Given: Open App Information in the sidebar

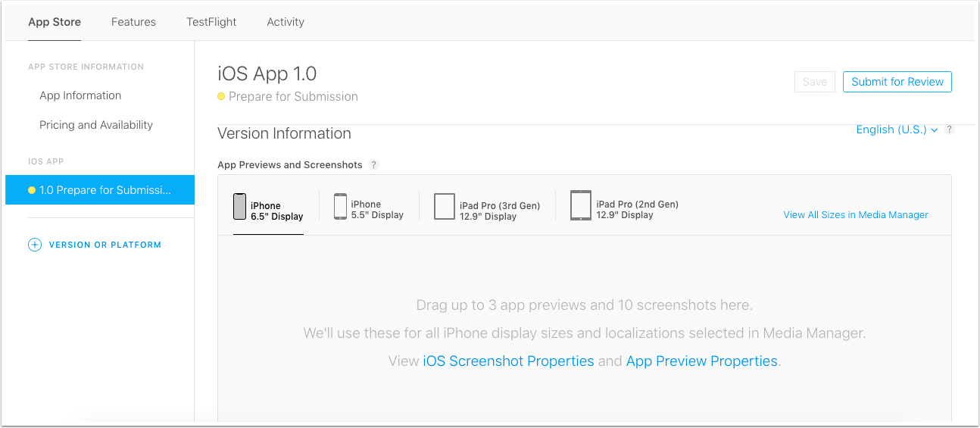Looking at the screenshot, I should pyautogui.click(x=80, y=95).
